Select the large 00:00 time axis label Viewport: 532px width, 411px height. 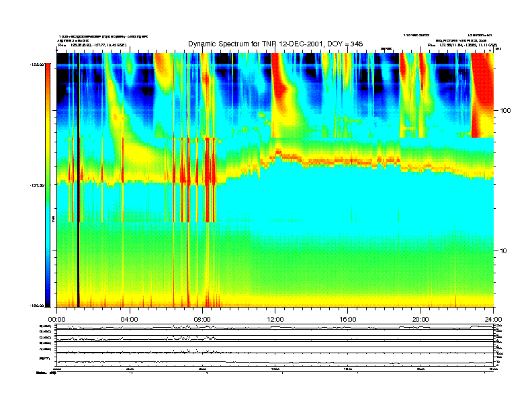point(56,320)
